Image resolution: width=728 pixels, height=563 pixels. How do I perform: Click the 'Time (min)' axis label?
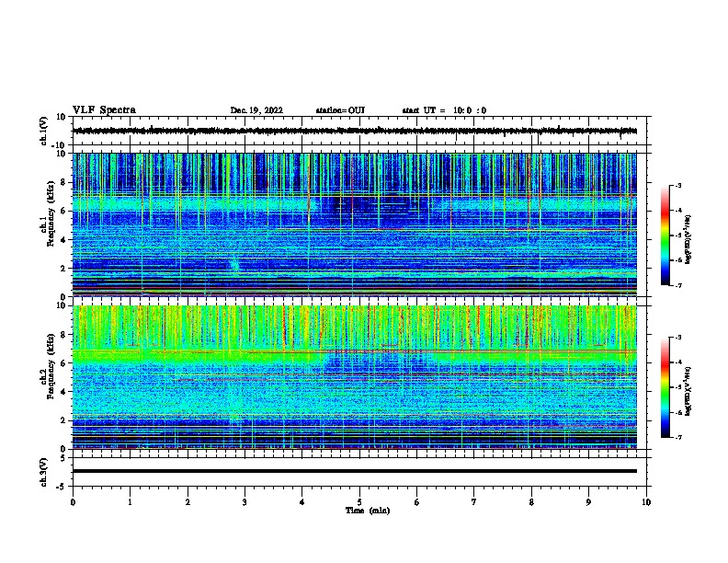[368, 511]
